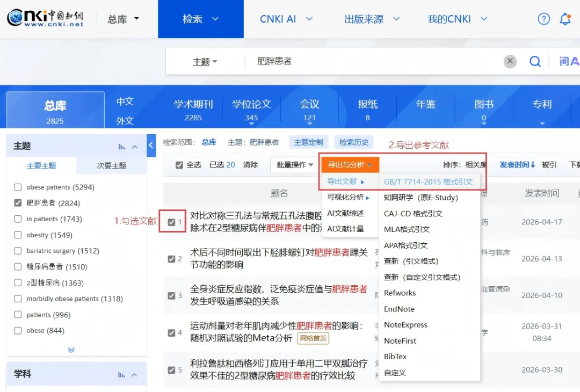Clear the search box with X icon
The width and height of the screenshot is (580, 392).
tap(510, 61)
